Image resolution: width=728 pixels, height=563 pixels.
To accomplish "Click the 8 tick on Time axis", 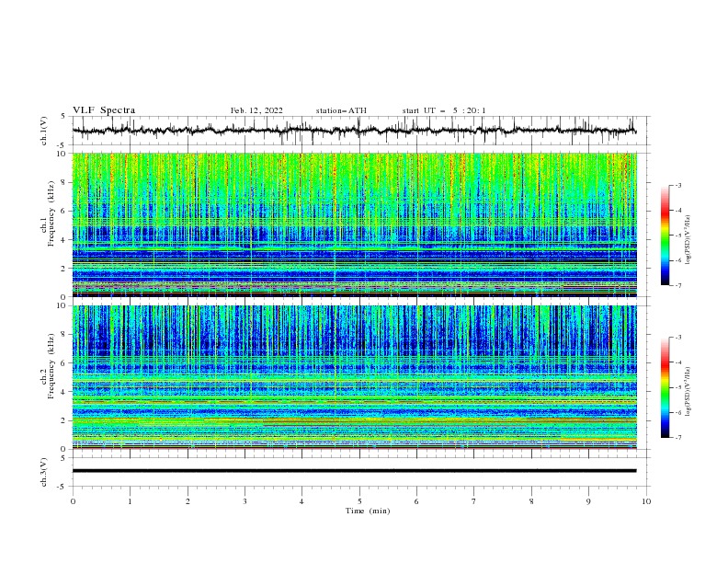I will (531, 501).
